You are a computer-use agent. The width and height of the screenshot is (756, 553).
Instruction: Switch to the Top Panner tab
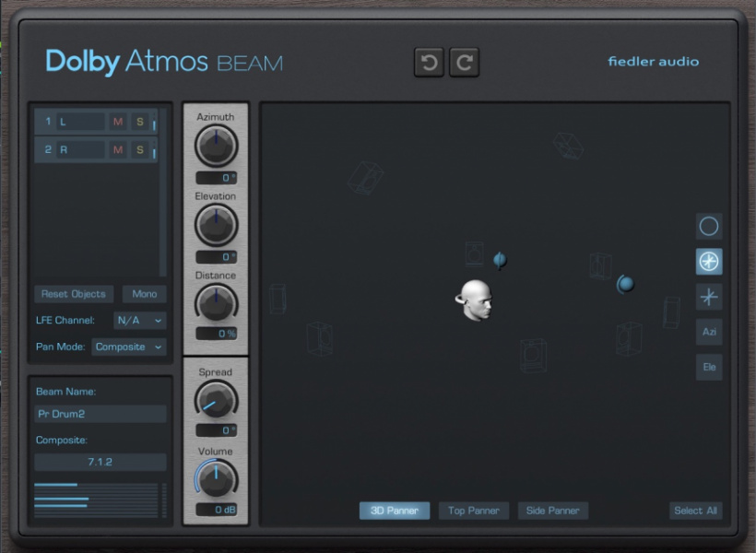pyautogui.click(x=474, y=511)
